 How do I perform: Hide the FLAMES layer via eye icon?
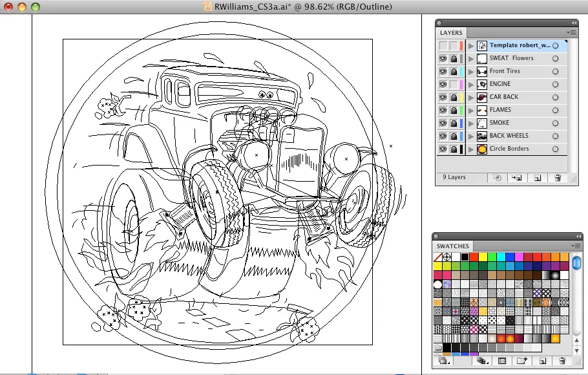(443, 111)
